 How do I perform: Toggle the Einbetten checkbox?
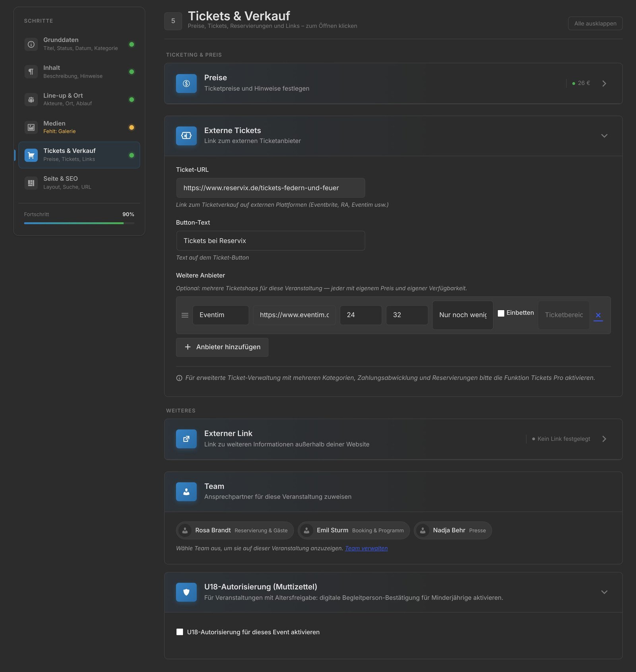(x=501, y=313)
